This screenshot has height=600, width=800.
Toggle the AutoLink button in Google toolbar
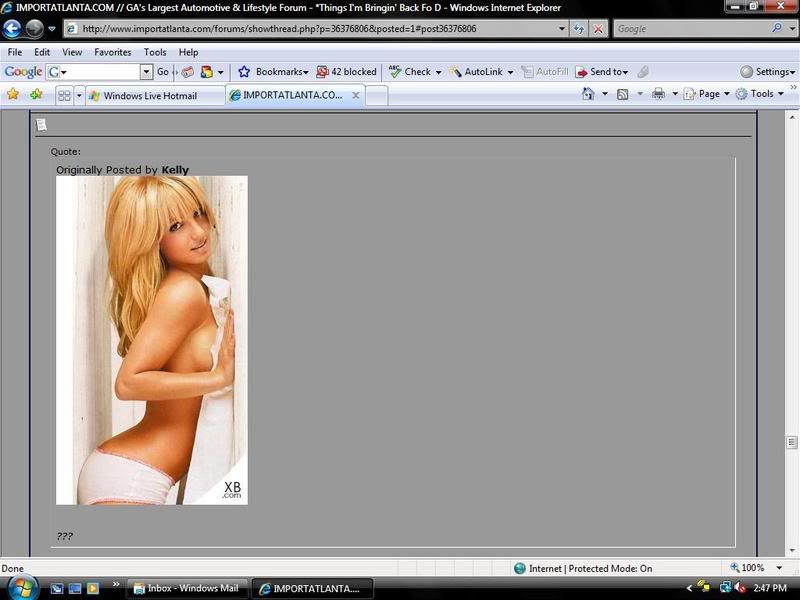(x=480, y=72)
